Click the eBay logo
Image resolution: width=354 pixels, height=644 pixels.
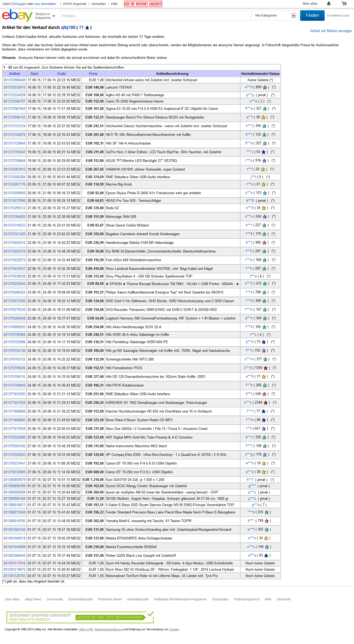tap(17, 16)
